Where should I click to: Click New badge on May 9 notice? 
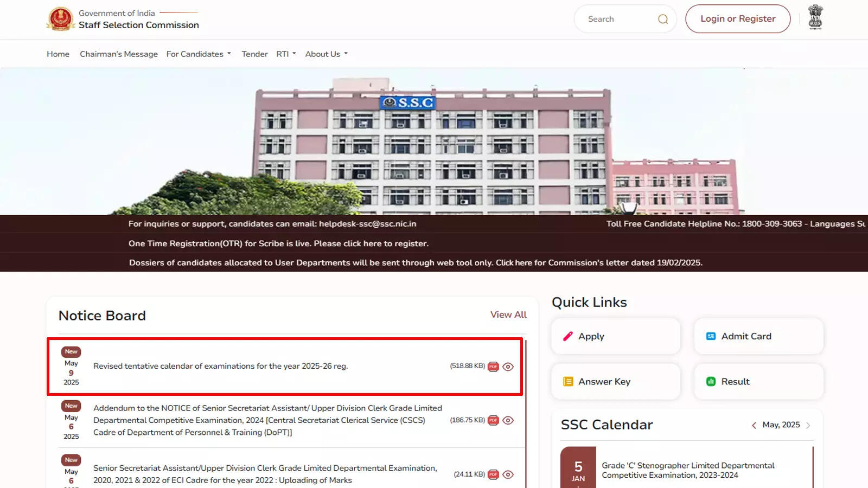pyautogui.click(x=71, y=352)
